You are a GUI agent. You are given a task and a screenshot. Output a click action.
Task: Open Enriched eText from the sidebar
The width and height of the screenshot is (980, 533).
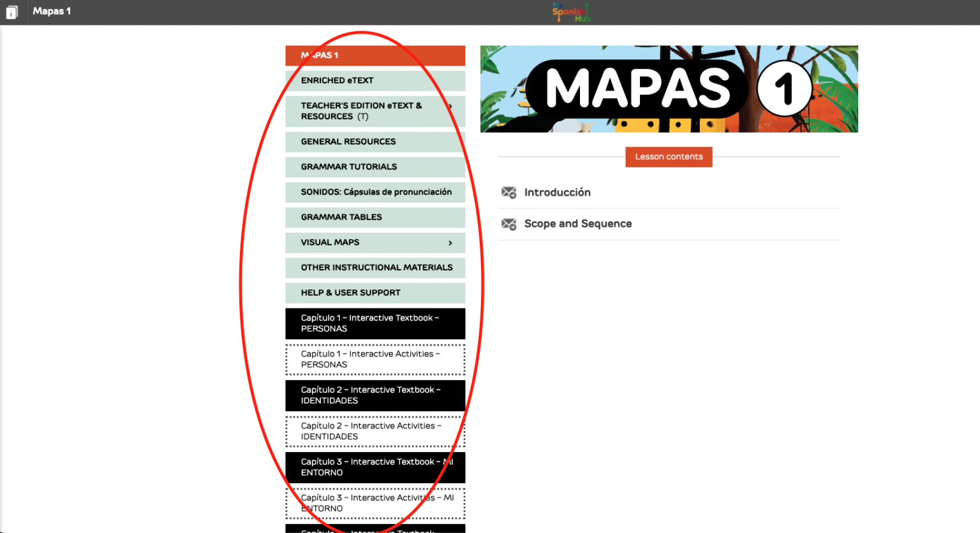375,80
